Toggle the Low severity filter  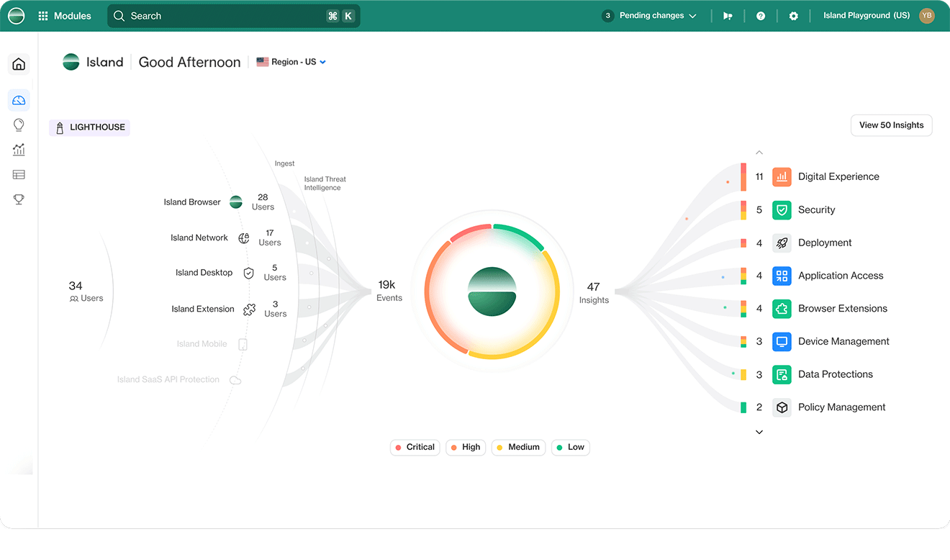571,448
